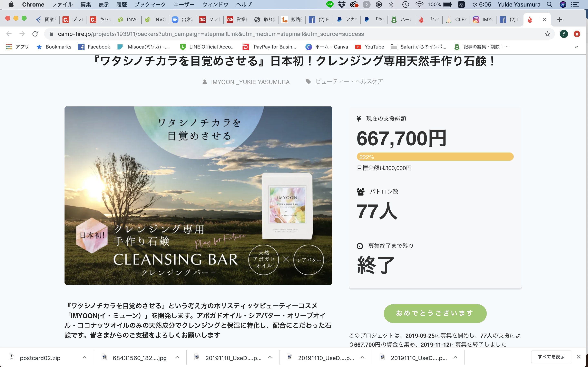
Task: Bookmark this page with the star icon
Action: click(547, 34)
